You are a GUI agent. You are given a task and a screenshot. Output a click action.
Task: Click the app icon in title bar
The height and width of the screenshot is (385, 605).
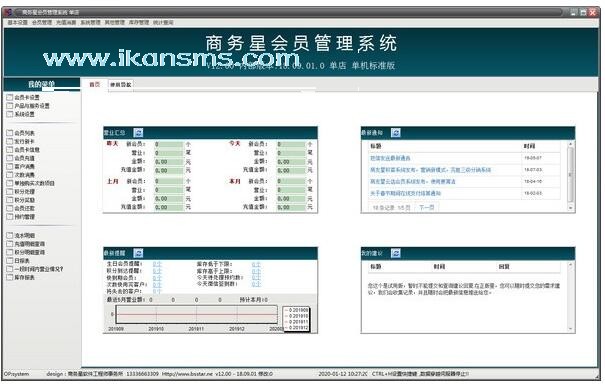pos(8,12)
